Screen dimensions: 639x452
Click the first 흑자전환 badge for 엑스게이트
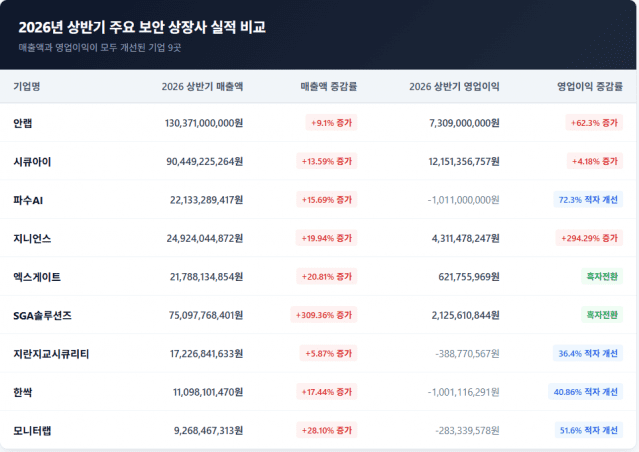coord(602,276)
